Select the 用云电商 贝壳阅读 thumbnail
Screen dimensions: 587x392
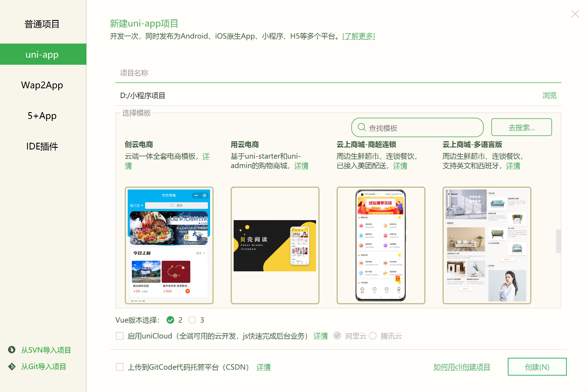pyautogui.click(x=275, y=245)
